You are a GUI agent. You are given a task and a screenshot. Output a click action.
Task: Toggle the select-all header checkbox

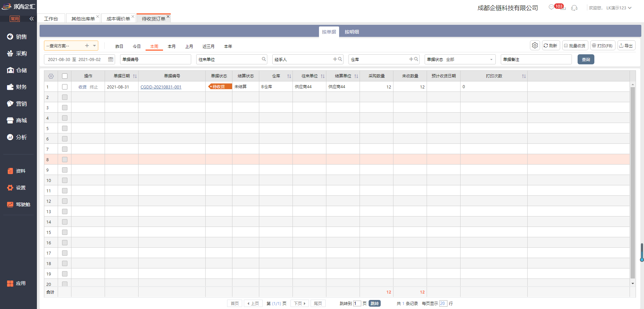pos(65,76)
